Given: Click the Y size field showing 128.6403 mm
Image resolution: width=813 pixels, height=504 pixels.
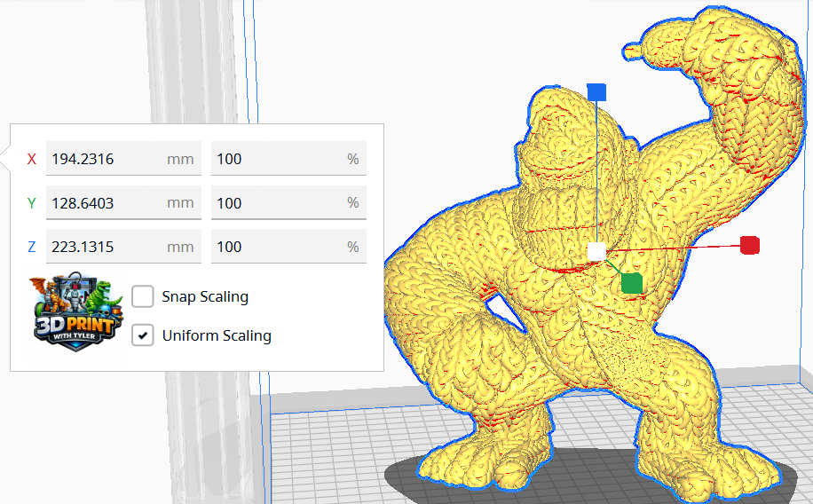Looking at the screenshot, I should 123,202.
